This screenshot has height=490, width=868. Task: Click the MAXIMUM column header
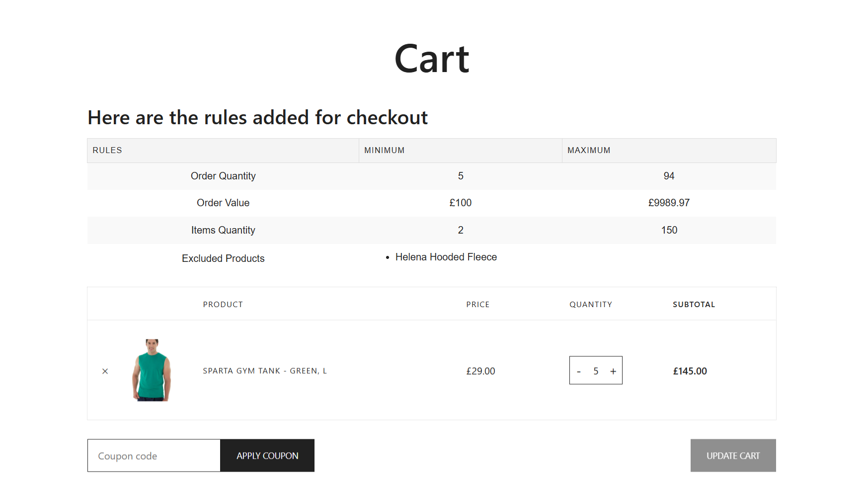pos(589,150)
